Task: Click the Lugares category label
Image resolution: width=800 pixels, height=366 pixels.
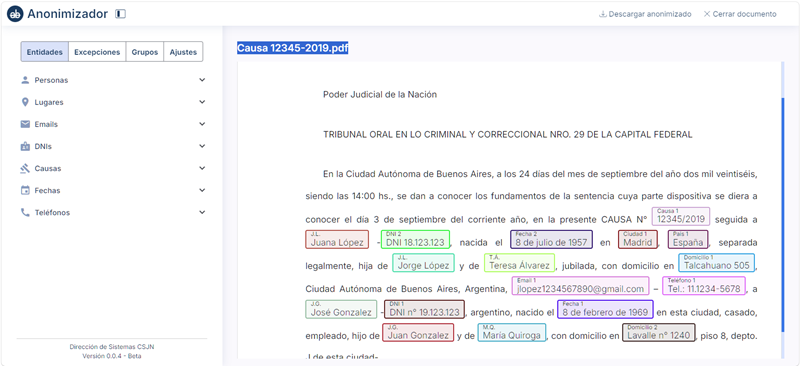Action: 49,103
